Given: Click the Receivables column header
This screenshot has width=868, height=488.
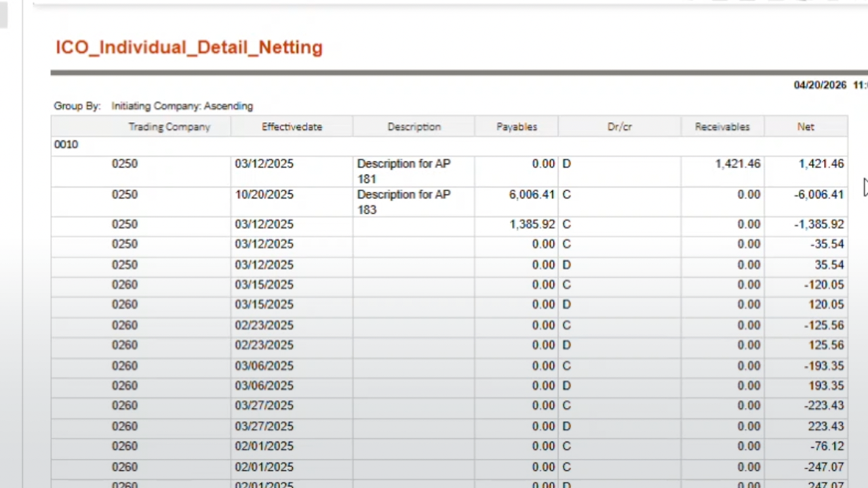Looking at the screenshot, I should coord(722,127).
